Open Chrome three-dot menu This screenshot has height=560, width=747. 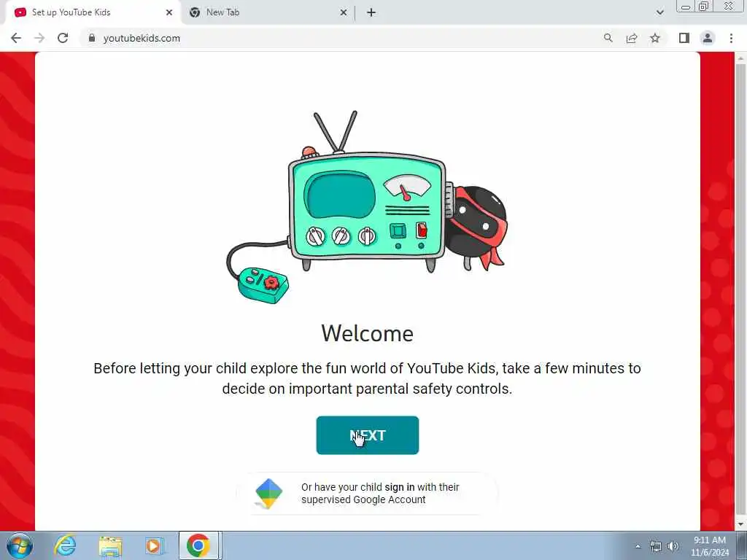click(x=731, y=38)
